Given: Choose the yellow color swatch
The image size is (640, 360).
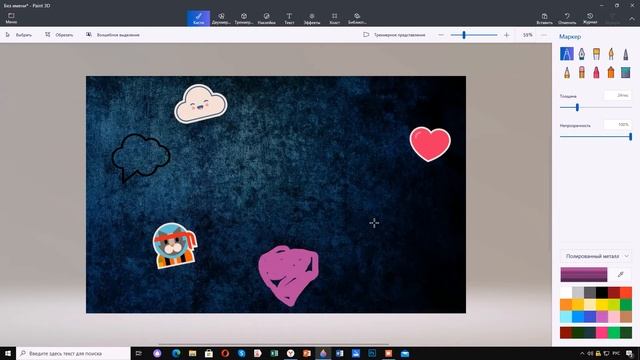Looking at the screenshot, I should [x=602, y=304].
